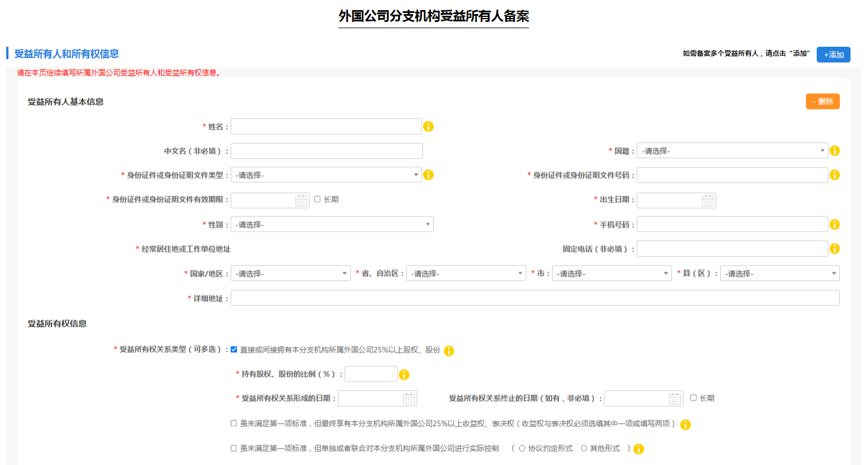This screenshot has height=465, width=868.
Task: Click the info icon beside 国籍 dropdown
Action: coord(835,150)
